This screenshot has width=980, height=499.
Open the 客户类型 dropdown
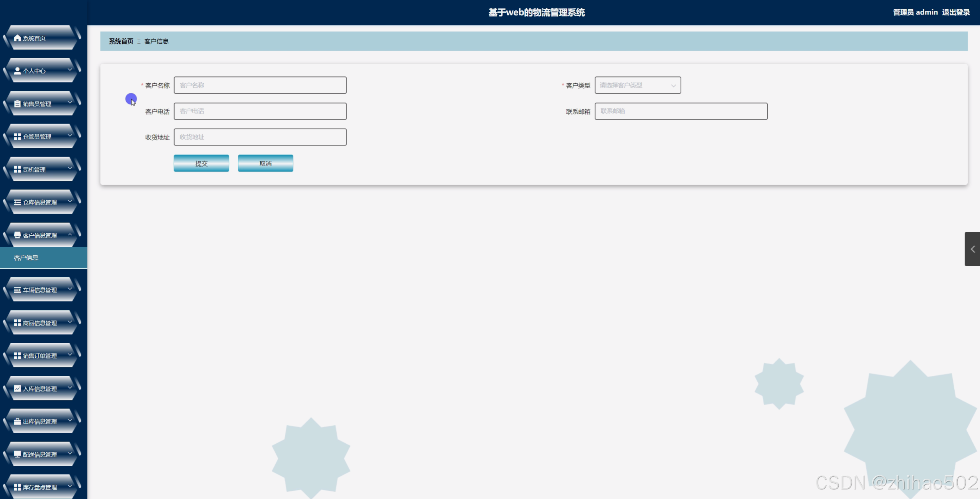click(637, 85)
